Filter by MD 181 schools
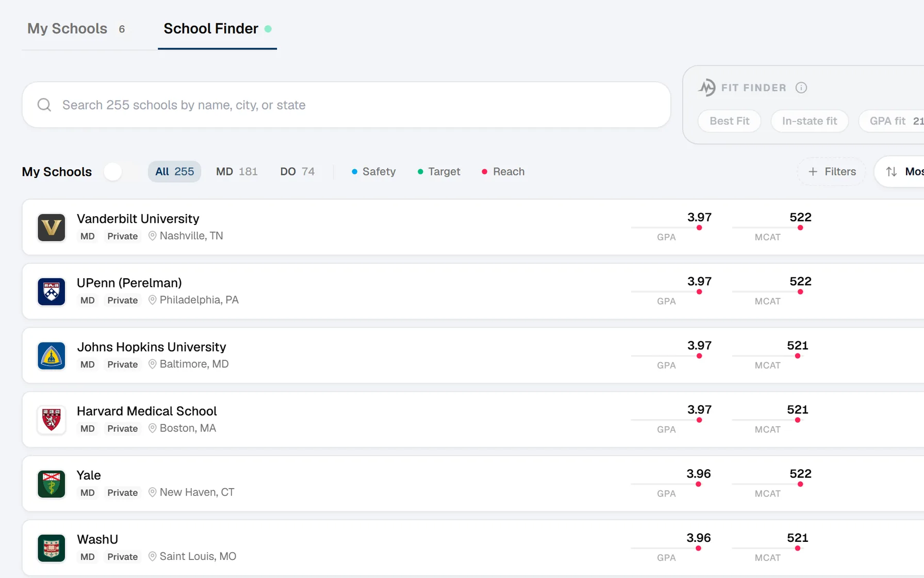The width and height of the screenshot is (924, 578). click(x=237, y=171)
